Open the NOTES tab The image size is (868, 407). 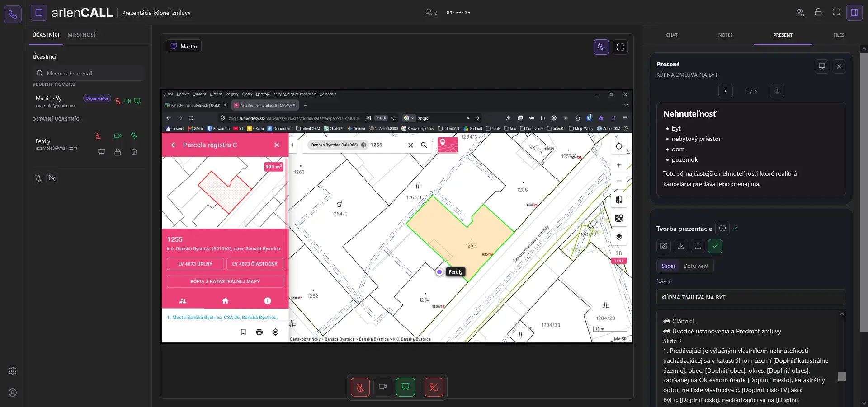[x=725, y=35]
